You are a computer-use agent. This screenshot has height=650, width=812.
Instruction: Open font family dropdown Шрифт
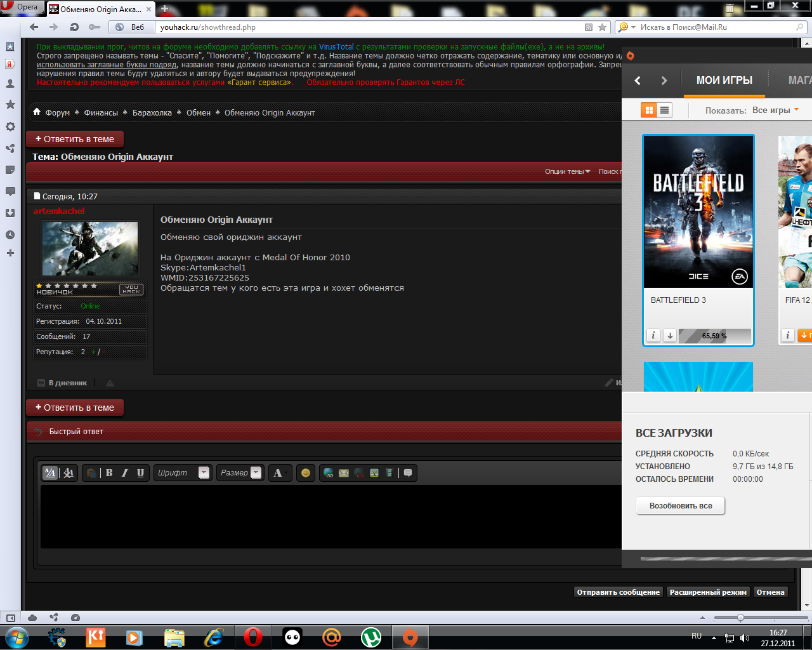[x=183, y=473]
